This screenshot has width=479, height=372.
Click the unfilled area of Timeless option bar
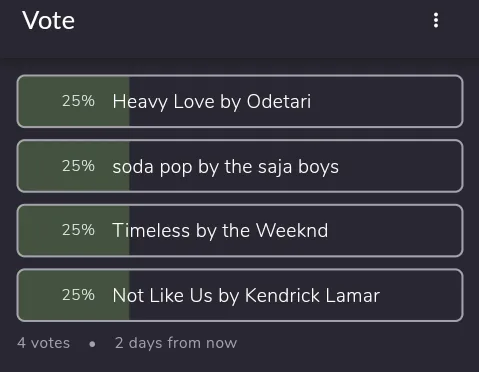point(393,231)
